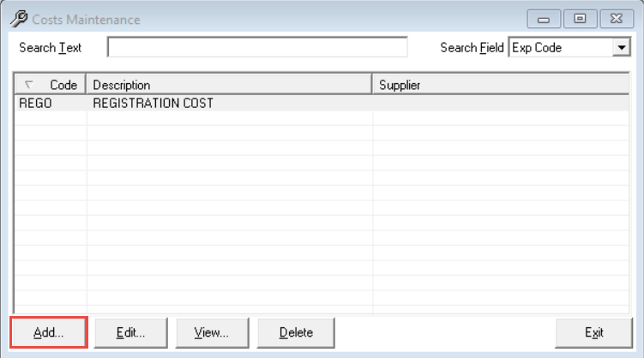Click in the Search Text input box

click(x=257, y=47)
